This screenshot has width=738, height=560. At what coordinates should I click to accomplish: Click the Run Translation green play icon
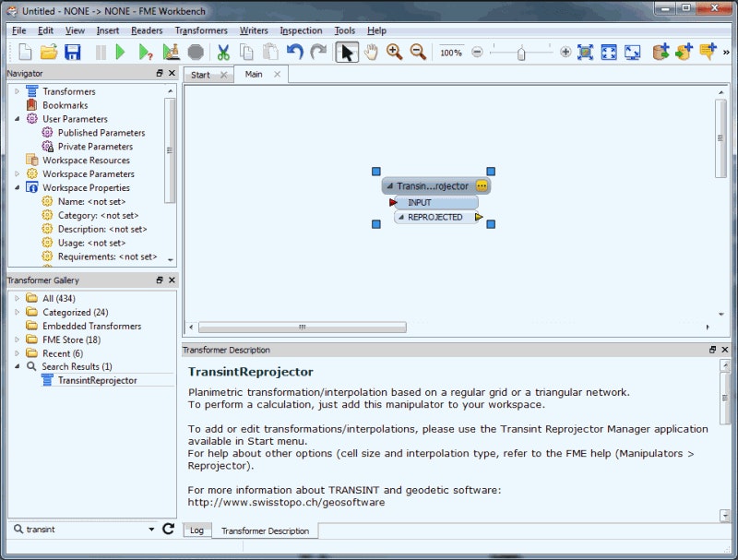tap(120, 53)
